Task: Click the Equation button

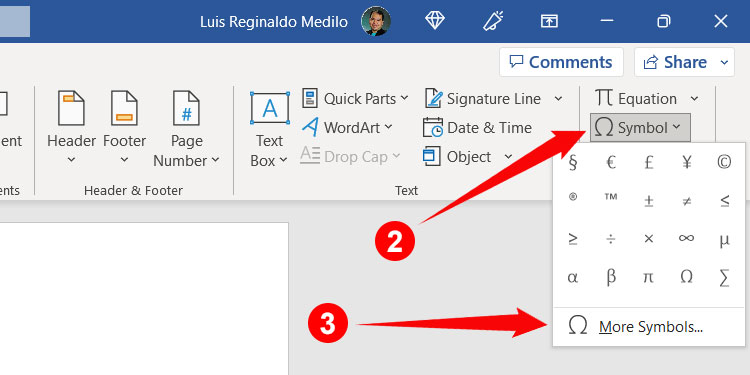Action: [636, 99]
